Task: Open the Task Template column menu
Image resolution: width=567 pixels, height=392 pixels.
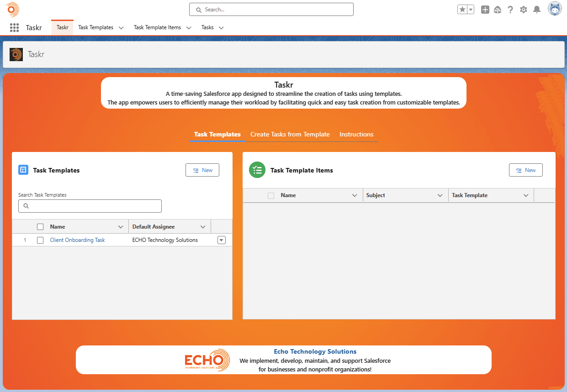Action: pos(525,195)
